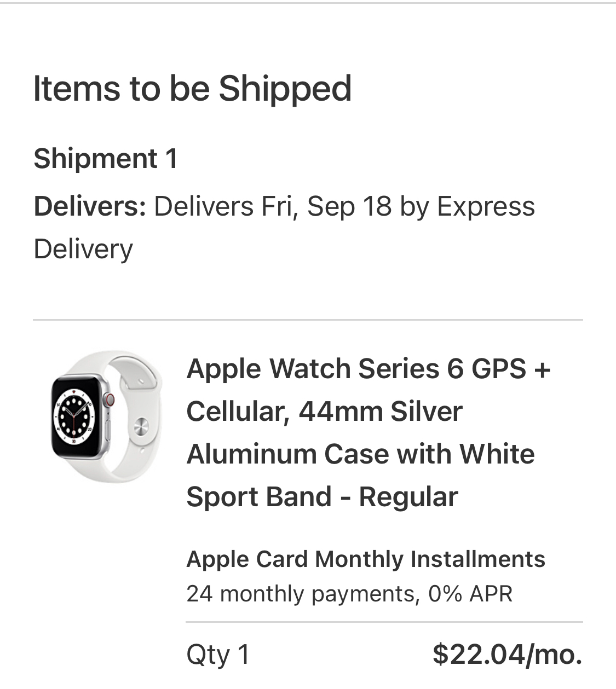The width and height of the screenshot is (616, 689).
Task: Click the black watch face in image
Action: point(74,417)
